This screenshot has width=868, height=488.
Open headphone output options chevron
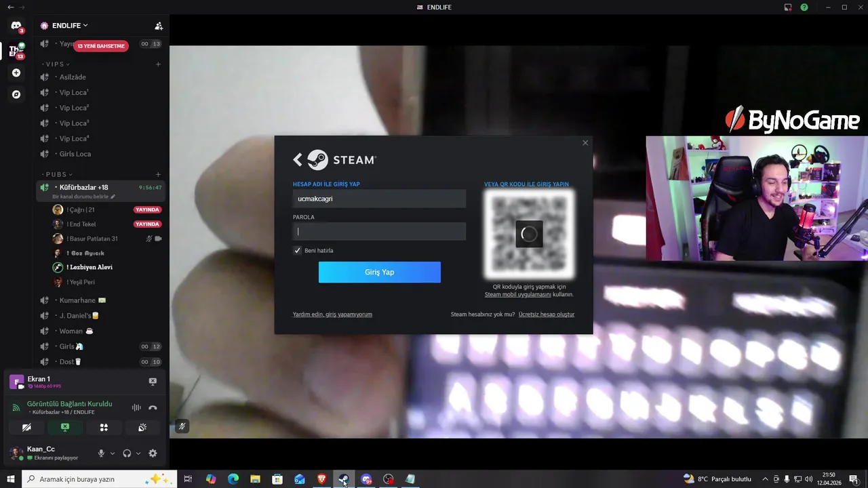tap(138, 453)
